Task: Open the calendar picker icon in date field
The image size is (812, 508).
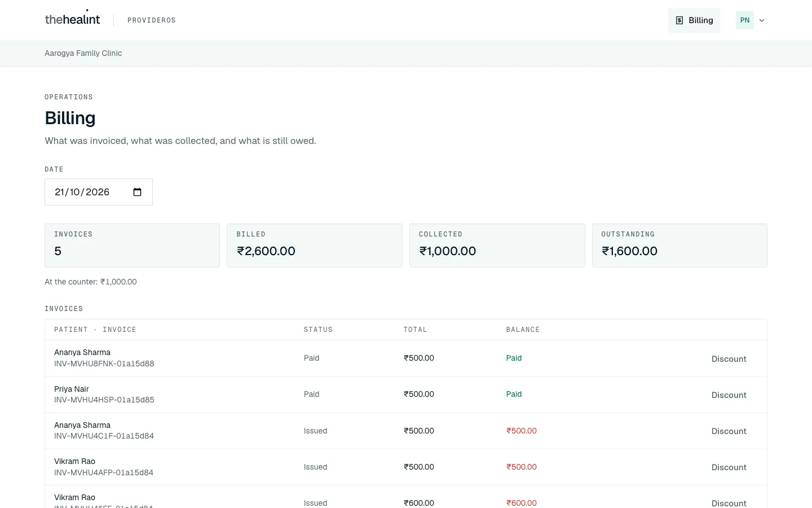Action: pyautogui.click(x=137, y=192)
